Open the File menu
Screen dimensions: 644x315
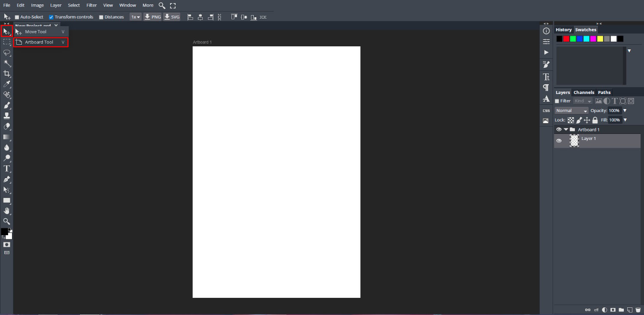point(7,5)
